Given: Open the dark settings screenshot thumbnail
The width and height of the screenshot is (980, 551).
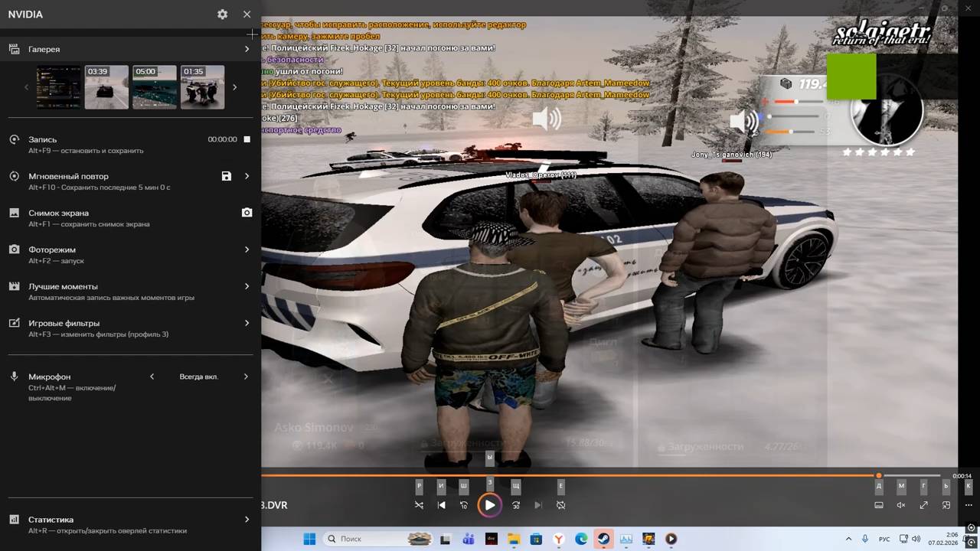Looking at the screenshot, I should tap(58, 86).
